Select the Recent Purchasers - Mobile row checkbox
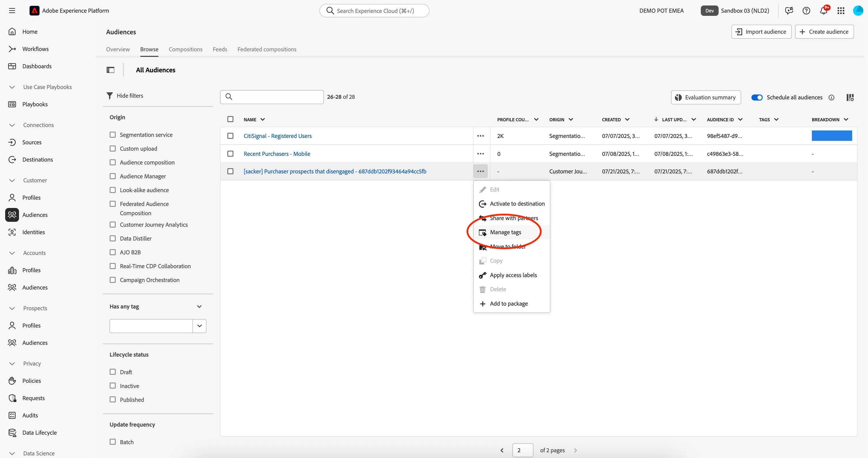The height and width of the screenshot is (458, 868). (x=230, y=154)
